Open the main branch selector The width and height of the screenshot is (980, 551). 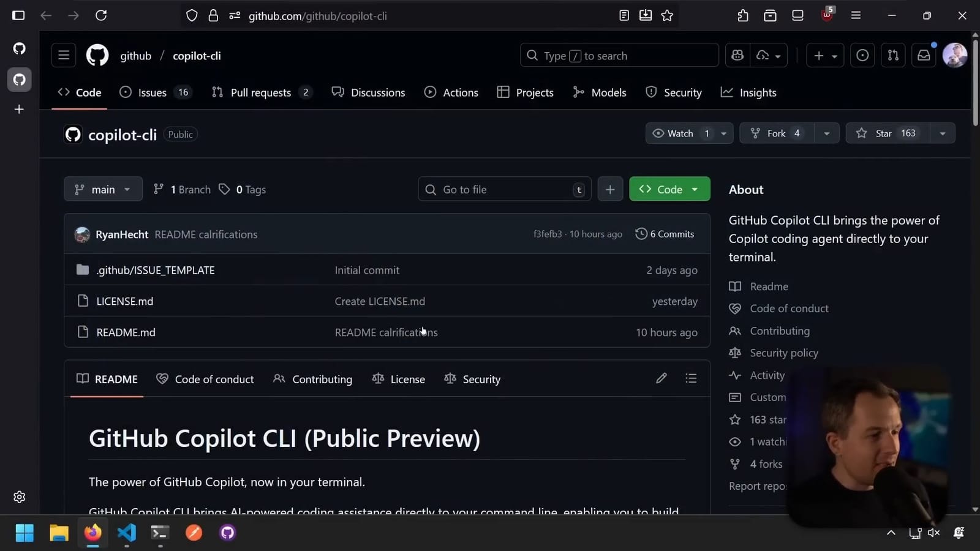[102, 189]
